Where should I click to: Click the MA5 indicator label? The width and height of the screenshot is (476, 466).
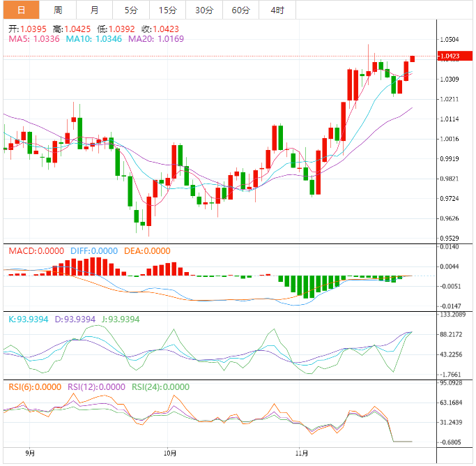[33, 40]
